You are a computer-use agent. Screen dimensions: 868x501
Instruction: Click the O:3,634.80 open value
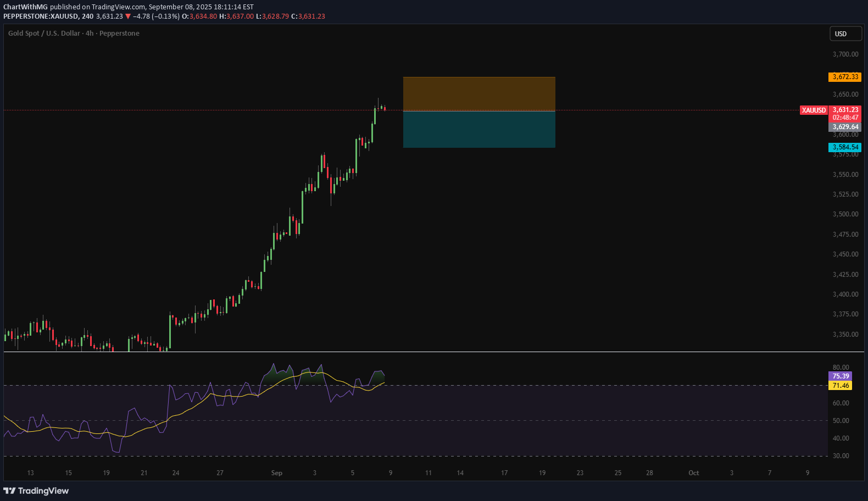[199, 16]
